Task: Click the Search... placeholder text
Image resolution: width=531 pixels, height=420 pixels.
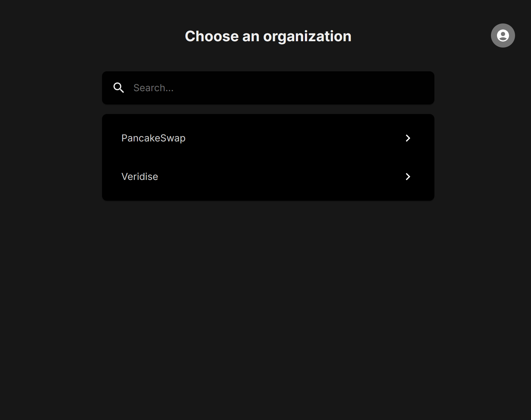Action: pos(154,88)
